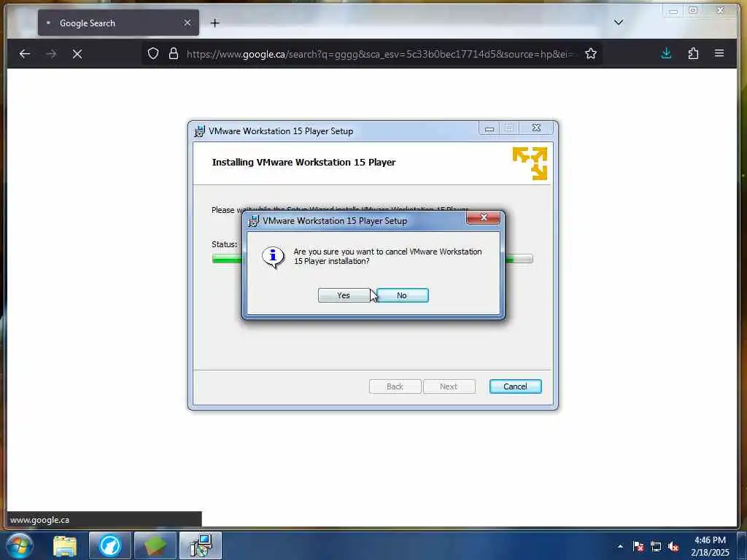
Task: Click the disabled Back button in installer
Action: tap(395, 386)
